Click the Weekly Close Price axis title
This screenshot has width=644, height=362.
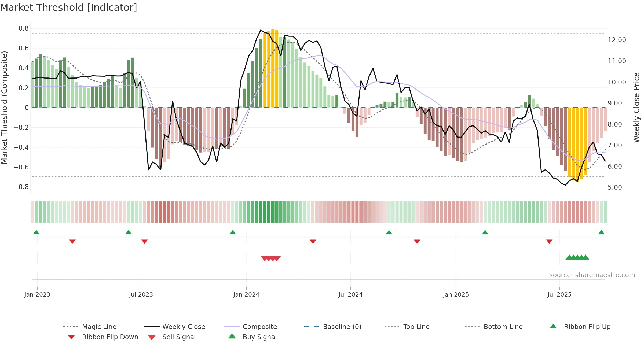coord(636,107)
